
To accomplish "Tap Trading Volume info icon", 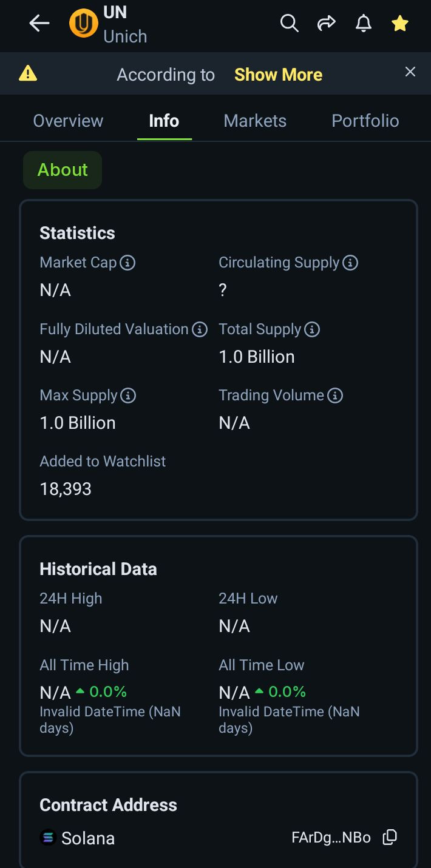I will point(335,395).
